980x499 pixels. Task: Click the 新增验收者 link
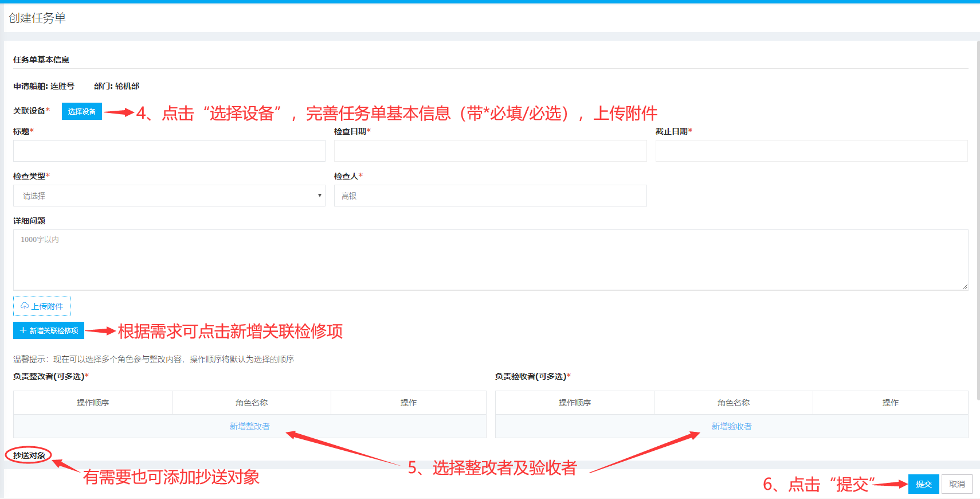click(x=732, y=426)
